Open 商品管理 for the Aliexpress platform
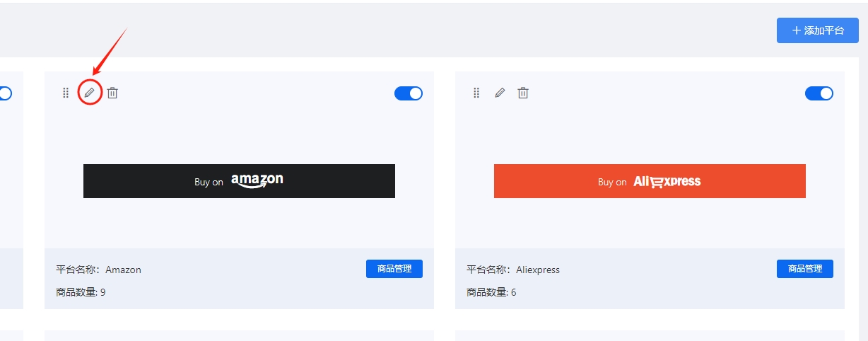Screen dimensions: 868x341 805,269
